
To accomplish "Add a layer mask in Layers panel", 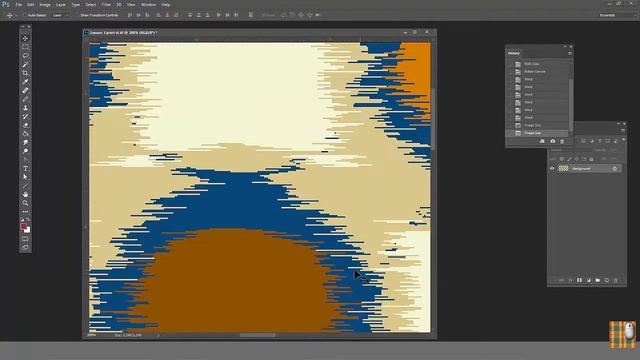I will click(579, 280).
